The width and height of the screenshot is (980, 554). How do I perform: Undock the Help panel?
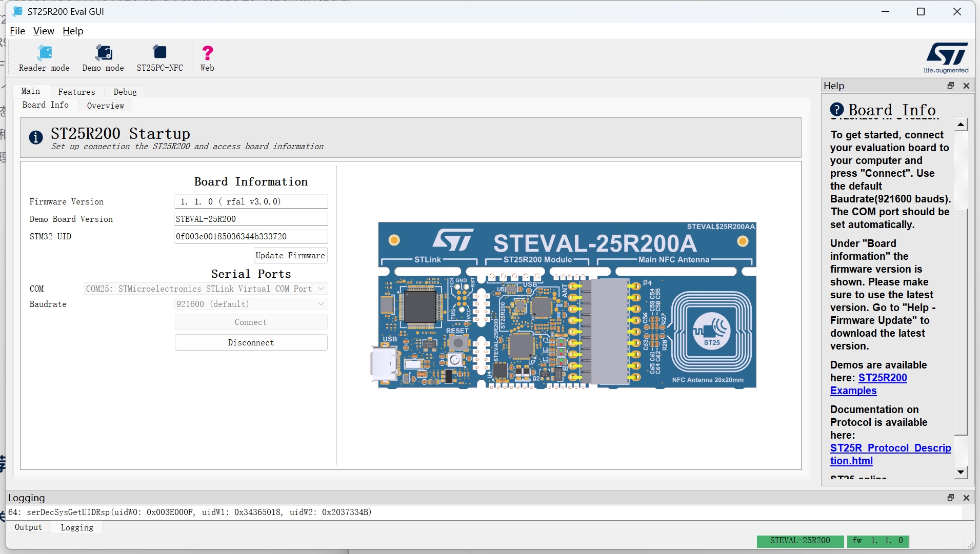tap(951, 86)
